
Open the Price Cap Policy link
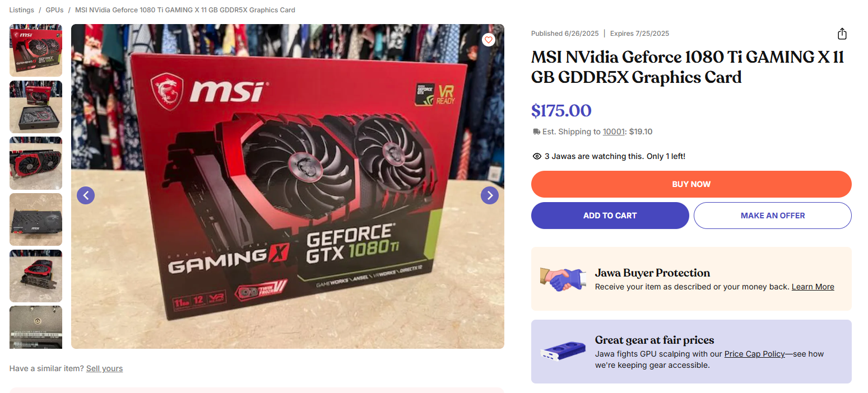(754, 354)
